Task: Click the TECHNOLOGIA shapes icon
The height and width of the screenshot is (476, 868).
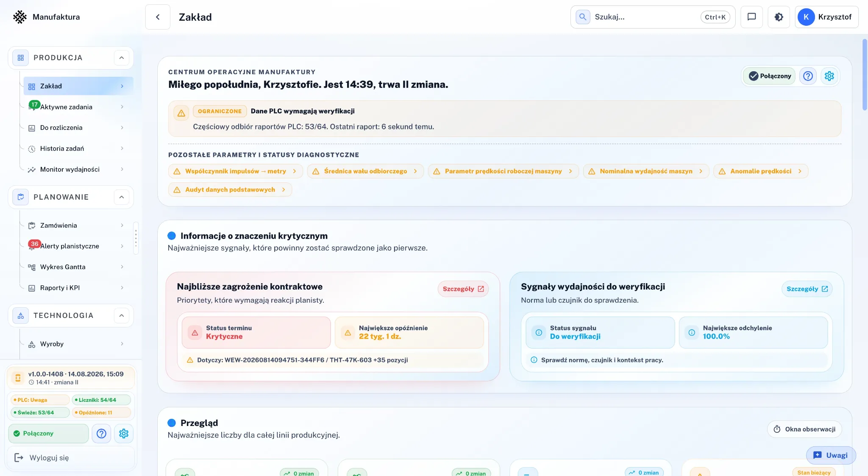Action: 20,315
